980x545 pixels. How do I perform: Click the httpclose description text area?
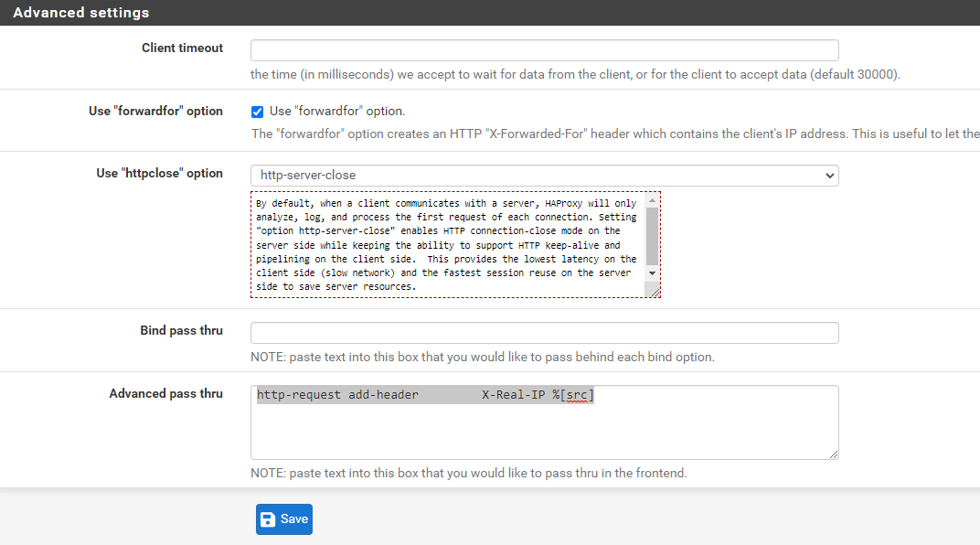click(x=448, y=244)
